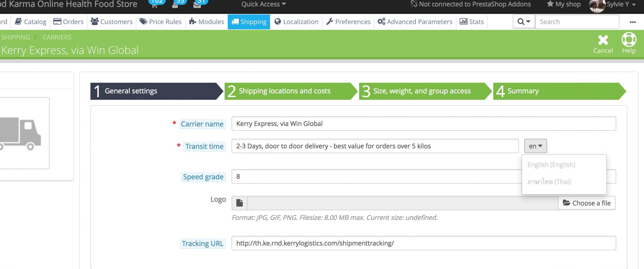This screenshot has height=269, width=644.
Task: Open the Modules menu
Action: click(206, 22)
